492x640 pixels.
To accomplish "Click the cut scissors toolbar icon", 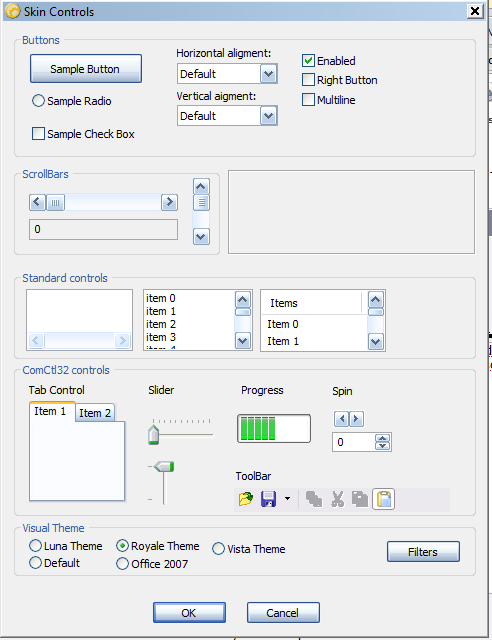I will (337, 499).
